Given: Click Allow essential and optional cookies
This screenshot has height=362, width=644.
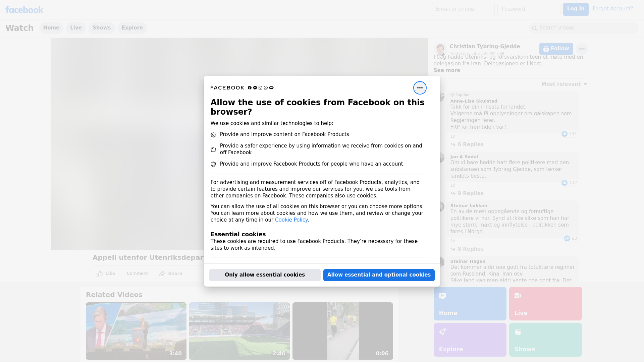Looking at the screenshot, I should click(379, 275).
